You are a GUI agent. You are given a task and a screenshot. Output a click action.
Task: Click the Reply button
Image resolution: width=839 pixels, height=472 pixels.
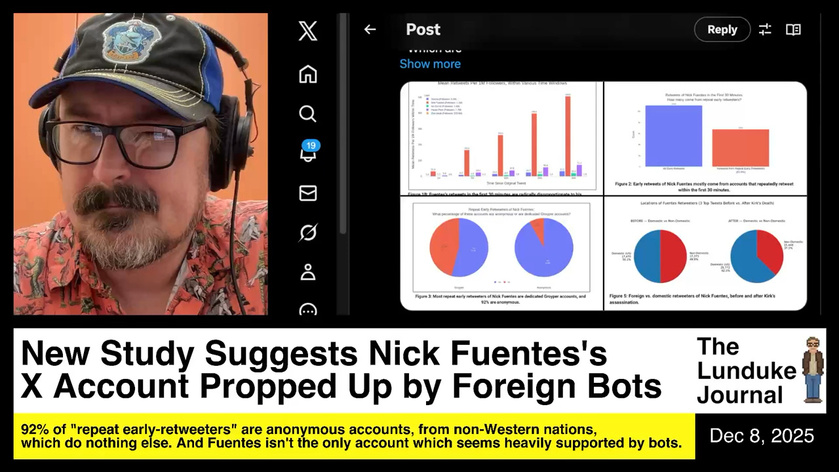pos(722,30)
